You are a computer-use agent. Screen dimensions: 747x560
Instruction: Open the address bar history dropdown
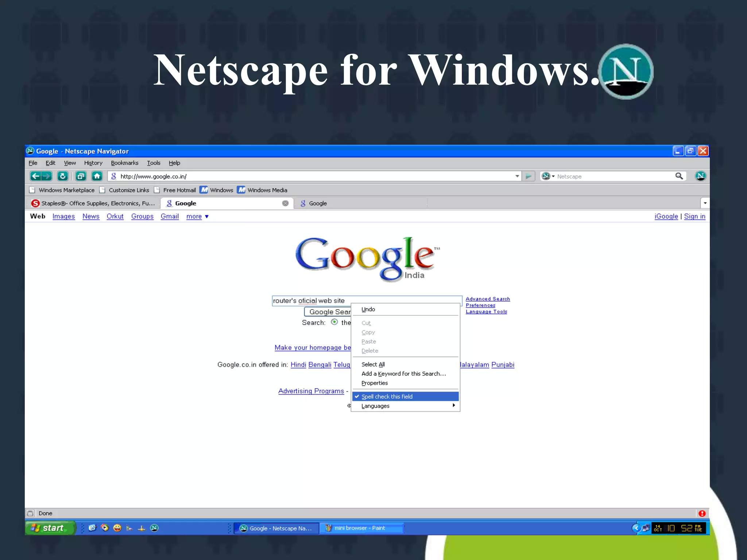[x=517, y=176]
